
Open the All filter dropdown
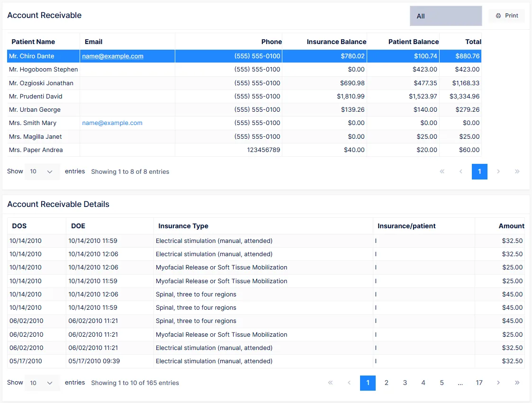tap(446, 16)
